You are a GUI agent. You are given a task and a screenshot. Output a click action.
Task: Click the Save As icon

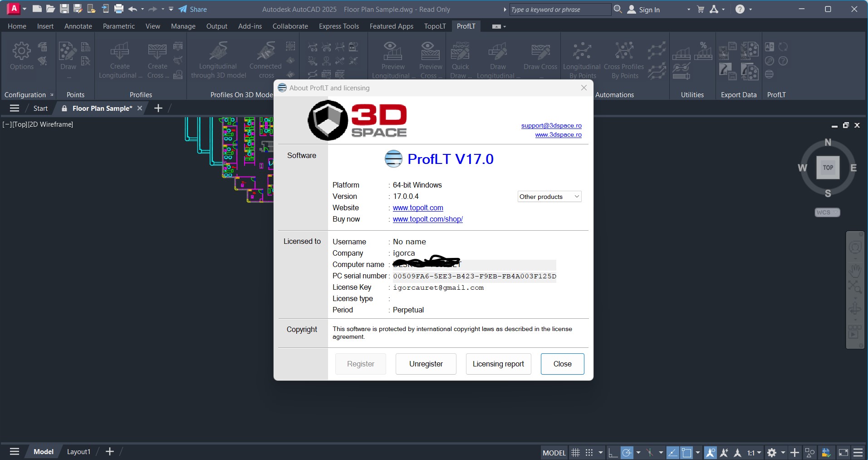(x=78, y=9)
